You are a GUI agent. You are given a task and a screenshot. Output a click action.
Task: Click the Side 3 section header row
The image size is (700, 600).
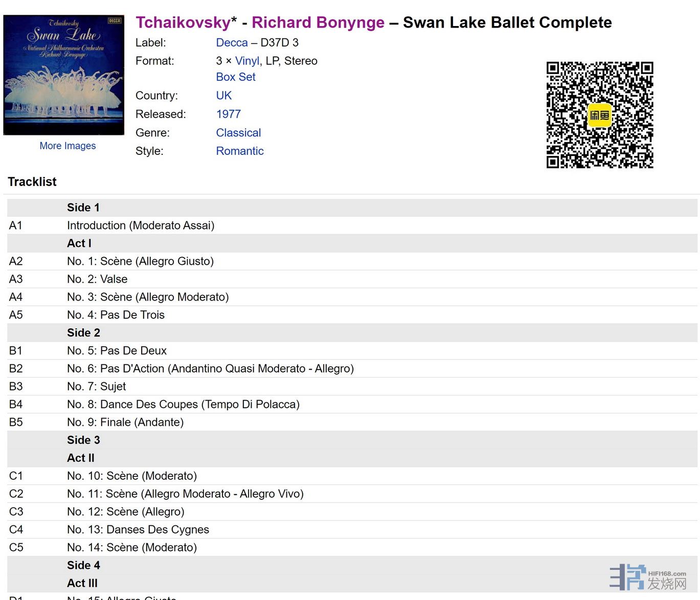click(83, 440)
